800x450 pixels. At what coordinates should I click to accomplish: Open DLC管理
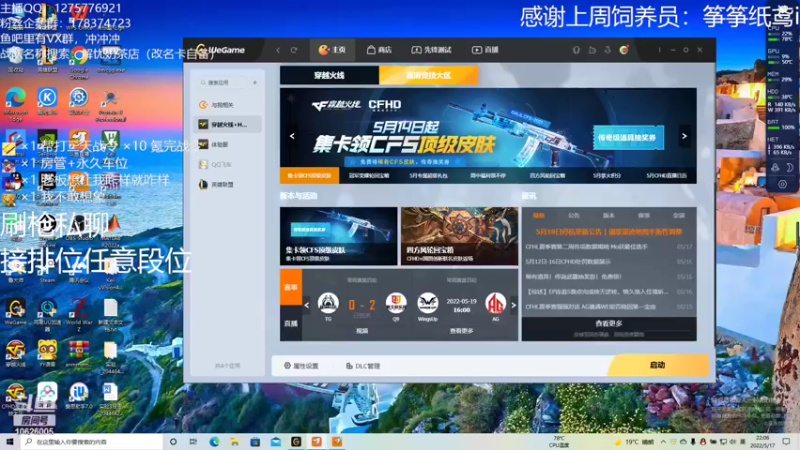(363, 366)
